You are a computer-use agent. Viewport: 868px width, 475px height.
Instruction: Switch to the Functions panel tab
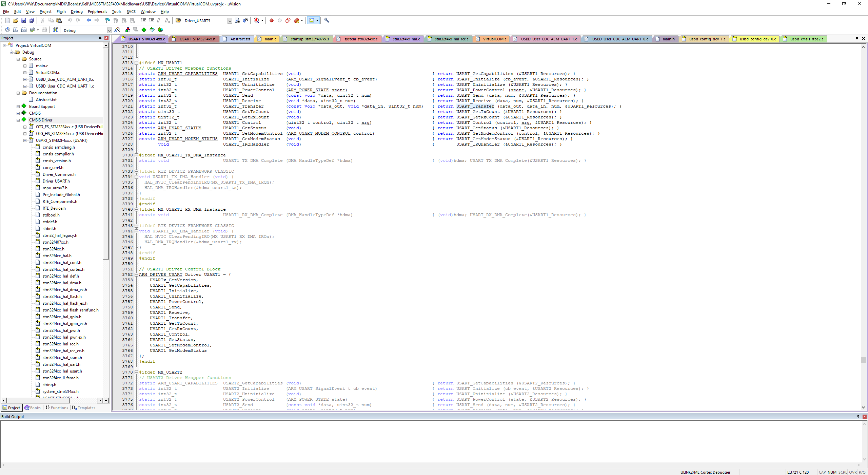(57, 408)
